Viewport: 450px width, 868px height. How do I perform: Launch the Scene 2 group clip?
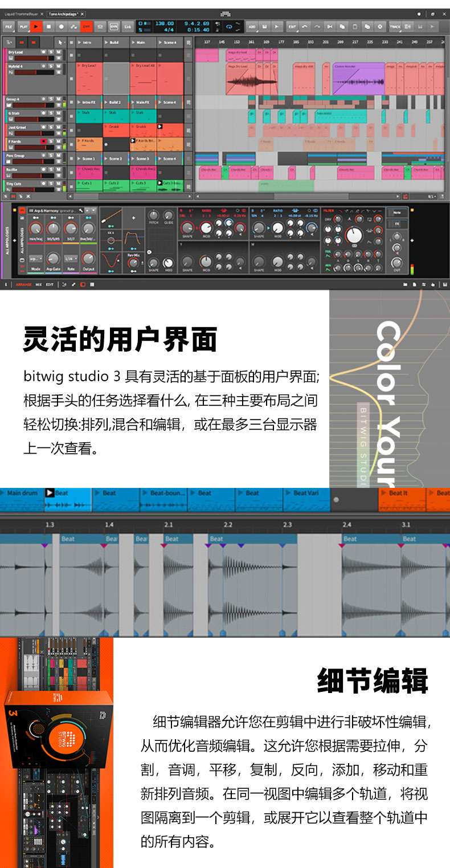coord(116,158)
